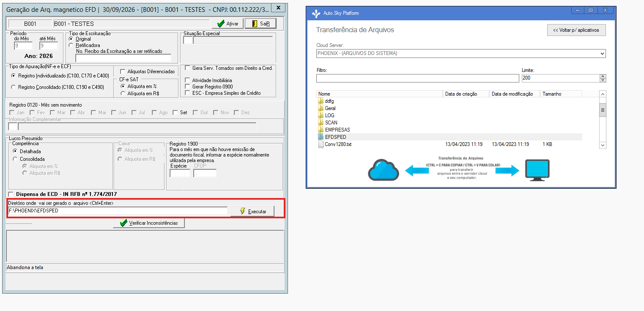Select the Consolidada competência option
The width and height of the screenshot is (644, 311).
(16, 159)
